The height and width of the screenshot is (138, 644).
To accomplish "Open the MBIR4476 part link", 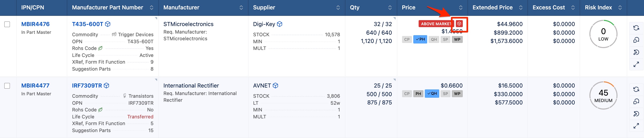I will click(35, 24).
